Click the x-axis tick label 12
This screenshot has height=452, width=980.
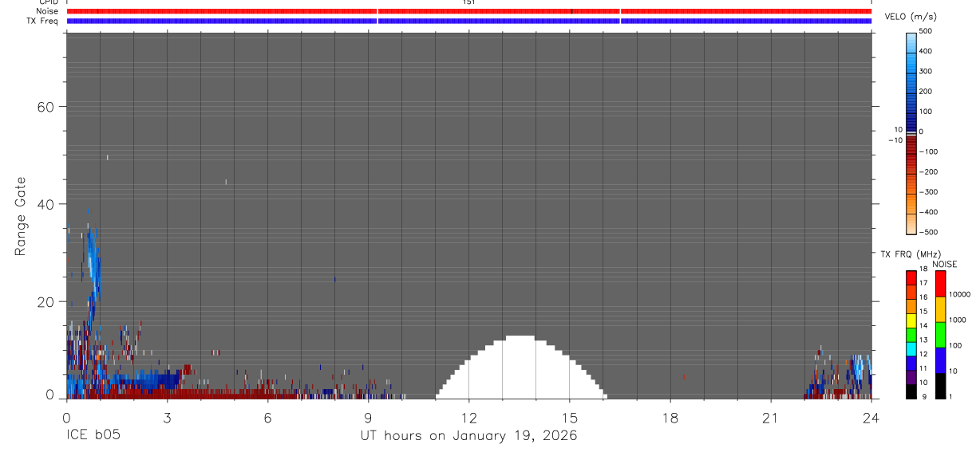tap(469, 418)
